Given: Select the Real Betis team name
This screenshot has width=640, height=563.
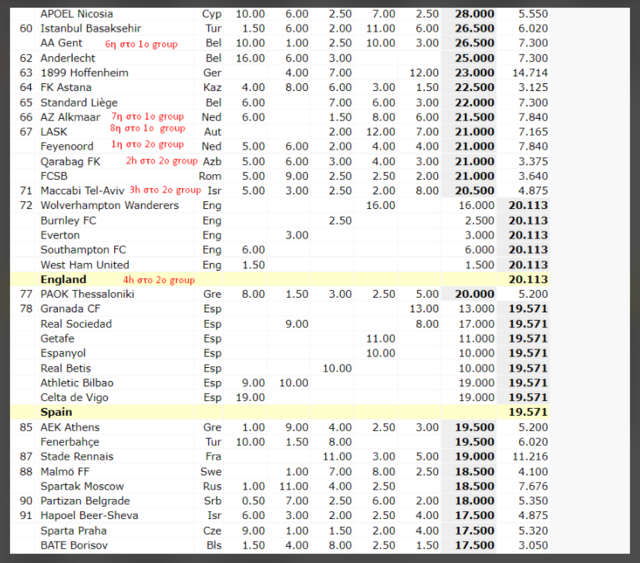Looking at the screenshot, I should pos(66,368).
